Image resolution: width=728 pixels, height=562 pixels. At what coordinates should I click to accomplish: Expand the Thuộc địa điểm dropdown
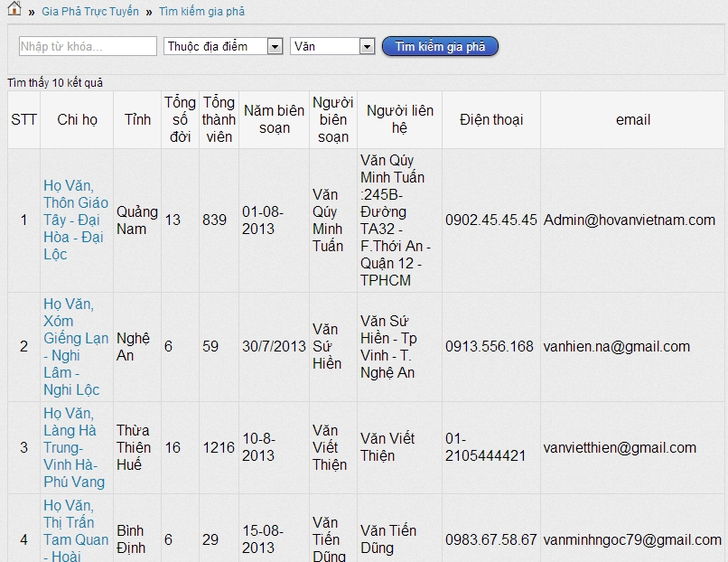point(224,46)
